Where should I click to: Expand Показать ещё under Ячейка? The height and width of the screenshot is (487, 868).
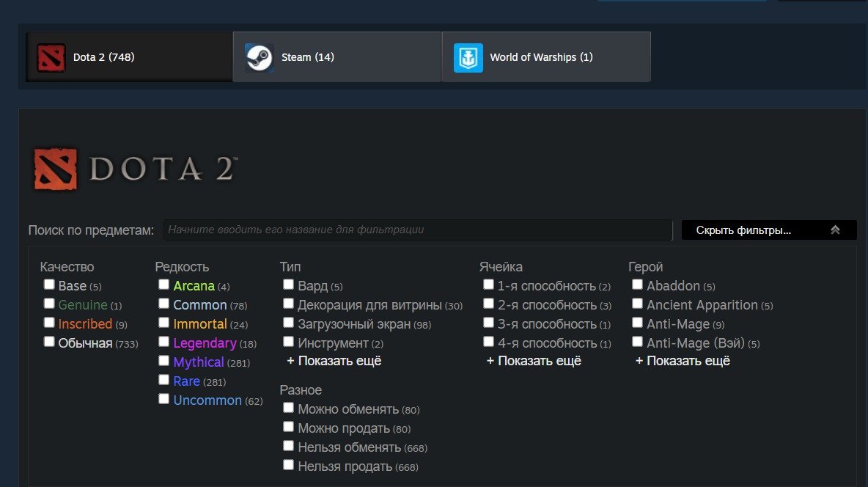pyautogui.click(x=534, y=361)
